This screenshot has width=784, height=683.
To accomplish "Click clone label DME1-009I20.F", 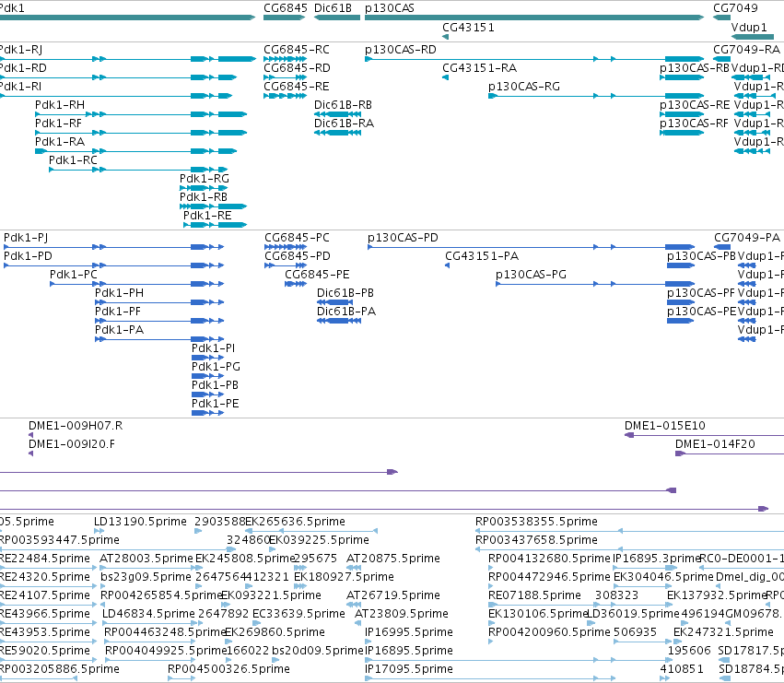I will (x=72, y=444).
